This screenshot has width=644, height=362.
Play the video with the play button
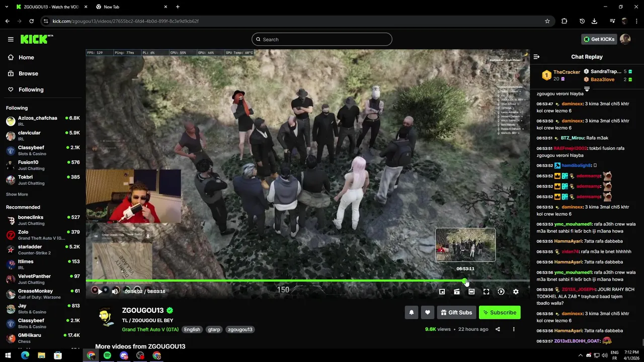coord(100,291)
